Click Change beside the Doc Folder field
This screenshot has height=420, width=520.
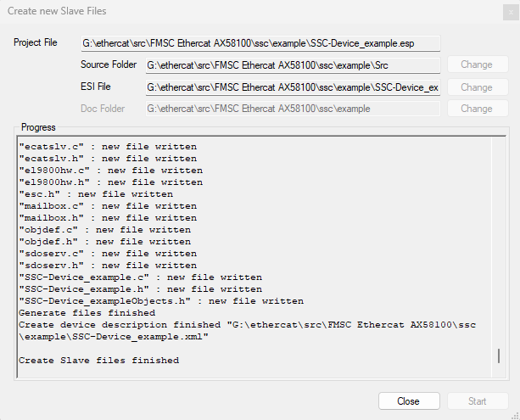pos(478,109)
